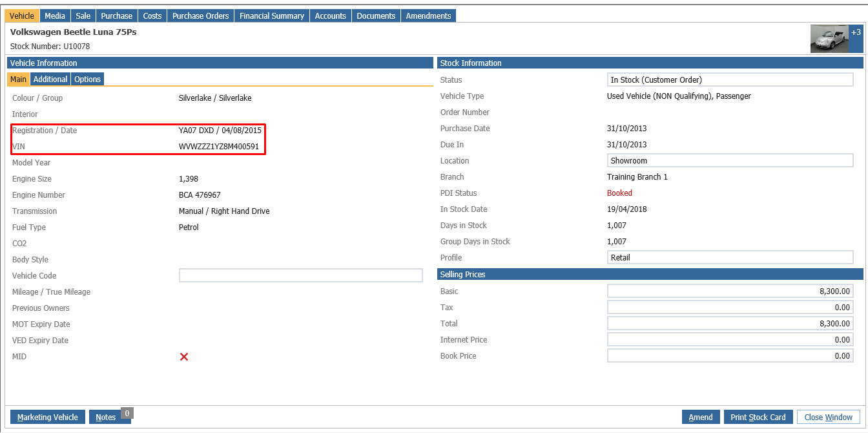
Task: Click the red X MID status icon
Action: click(184, 357)
